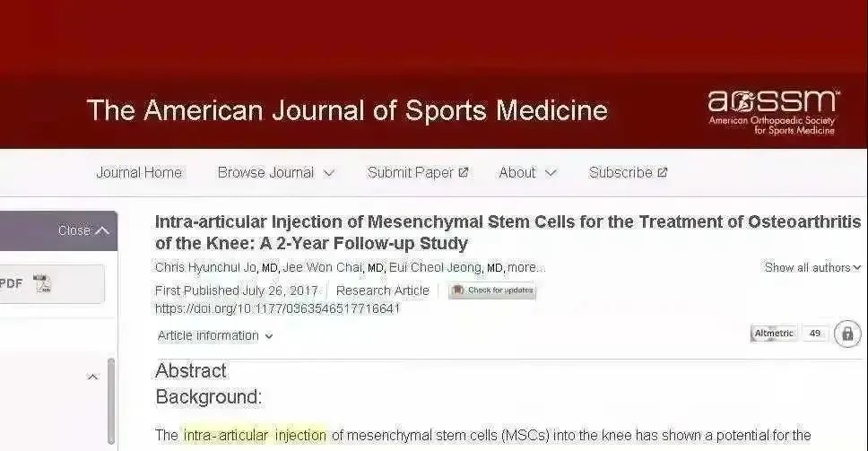Image resolution: width=868 pixels, height=451 pixels.
Task: Show all authors list
Action: pyautogui.click(x=812, y=268)
